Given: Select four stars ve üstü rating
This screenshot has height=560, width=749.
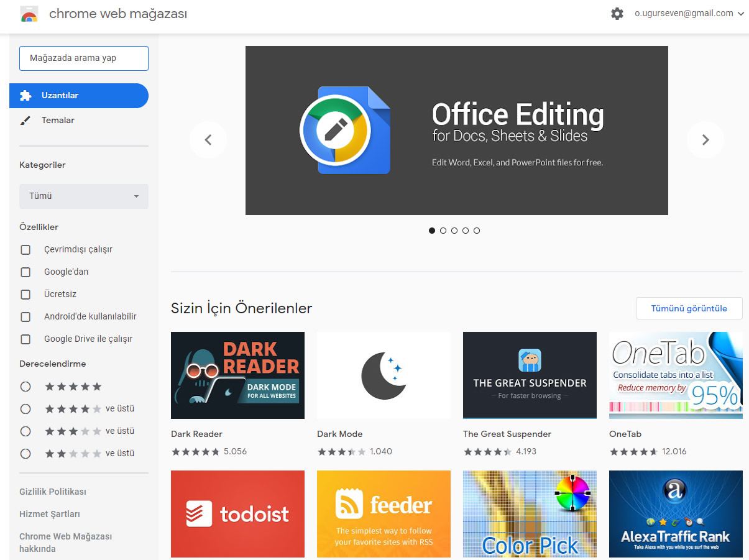Looking at the screenshot, I should 25,409.
